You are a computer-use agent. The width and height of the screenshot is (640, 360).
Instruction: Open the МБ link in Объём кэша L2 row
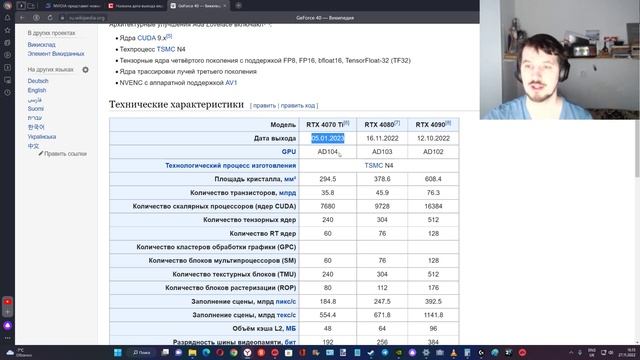[291, 329]
